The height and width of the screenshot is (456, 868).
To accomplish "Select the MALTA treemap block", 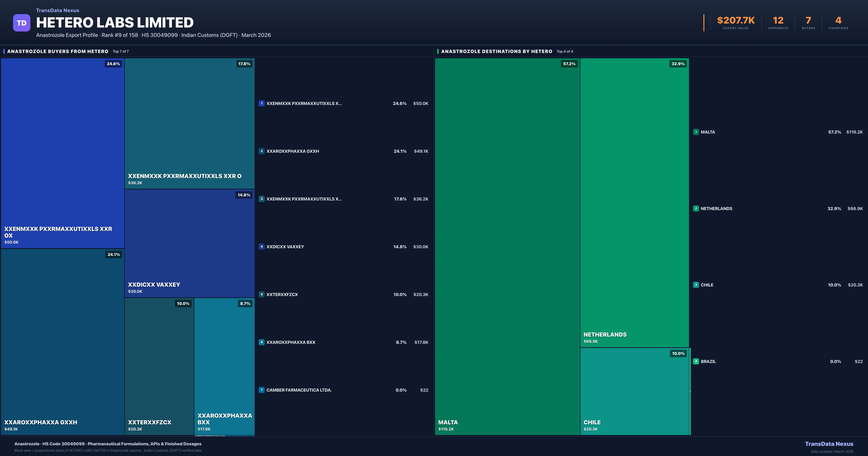I will coord(507,246).
